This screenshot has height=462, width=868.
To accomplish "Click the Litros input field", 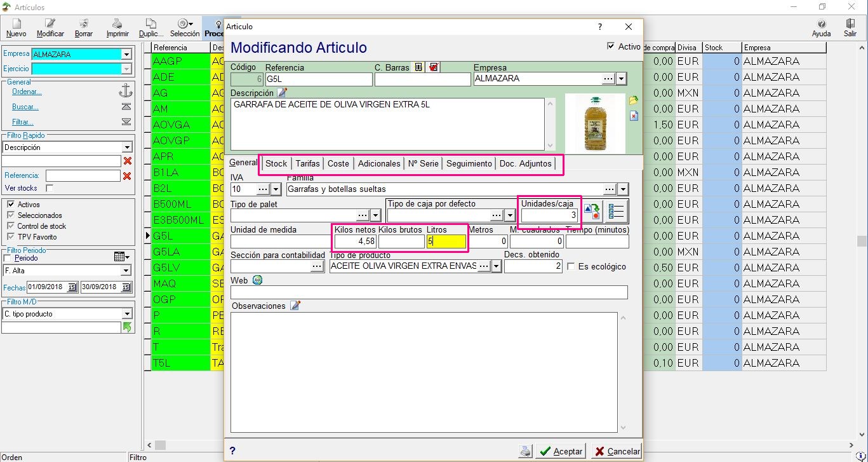I will (446, 241).
